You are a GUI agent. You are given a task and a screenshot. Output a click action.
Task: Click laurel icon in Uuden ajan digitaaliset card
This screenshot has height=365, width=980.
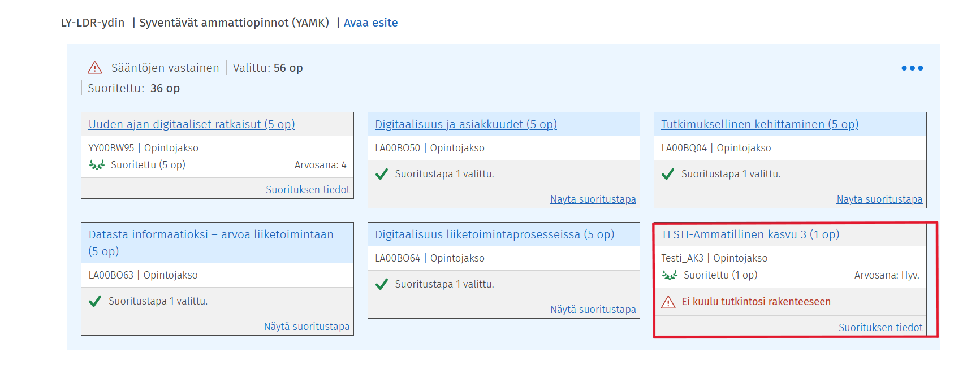click(97, 165)
